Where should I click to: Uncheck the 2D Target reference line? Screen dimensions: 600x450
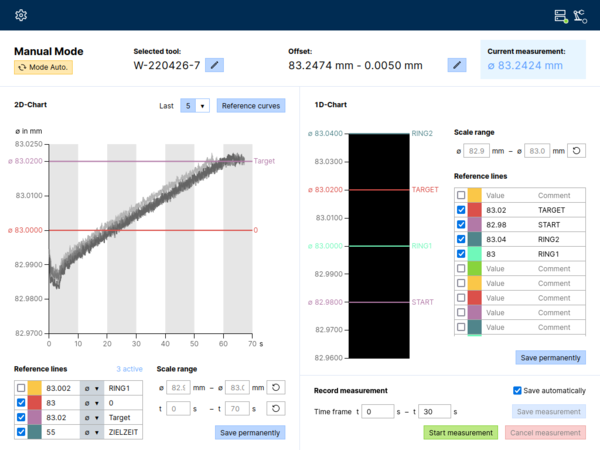21,417
